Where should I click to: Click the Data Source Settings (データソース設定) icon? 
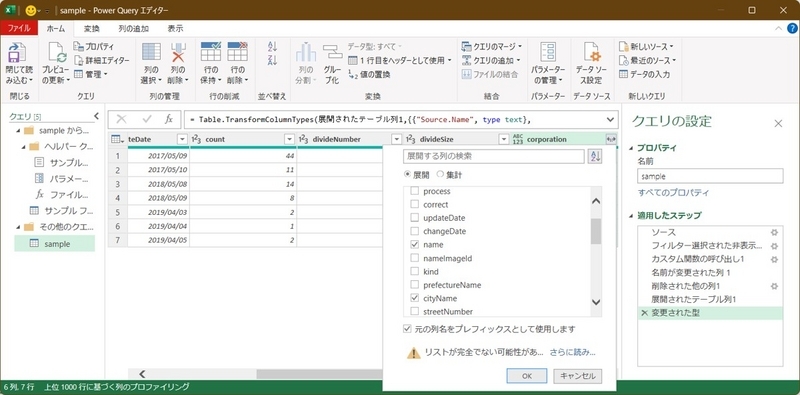point(591,52)
